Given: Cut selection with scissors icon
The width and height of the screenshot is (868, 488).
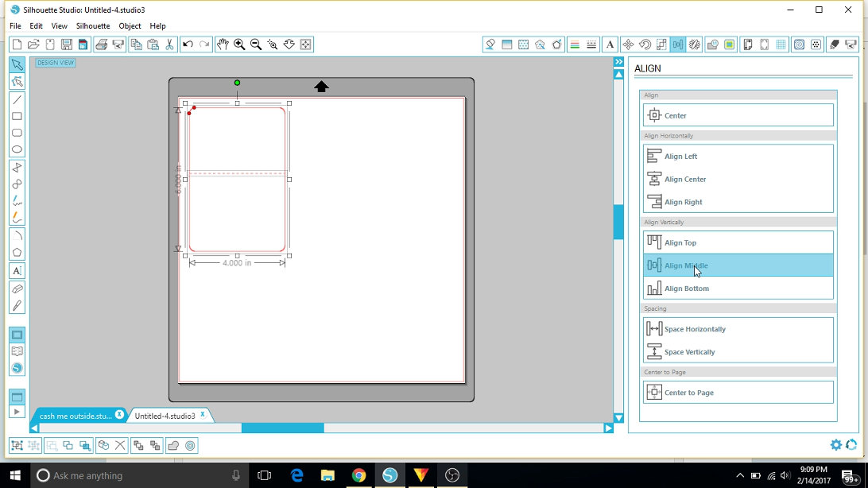Looking at the screenshot, I should (x=169, y=45).
